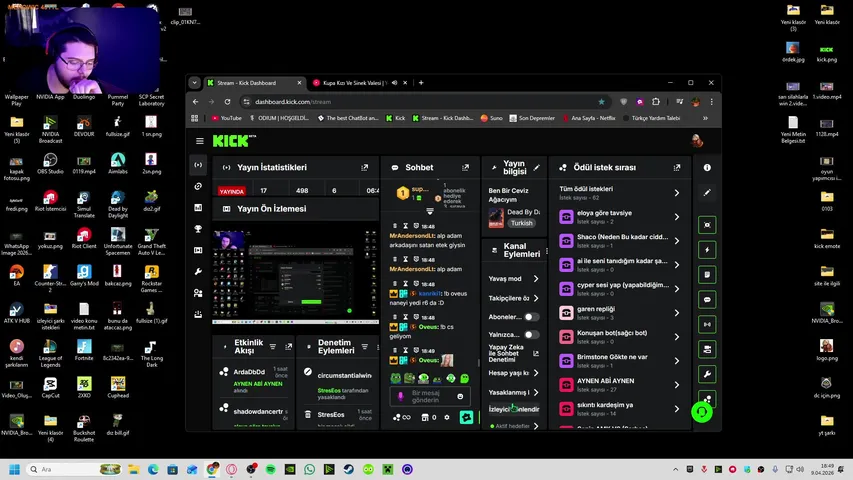Open the Kick dashboard hamburger menu
Screen dimensions: 853x480
(x=200, y=141)
